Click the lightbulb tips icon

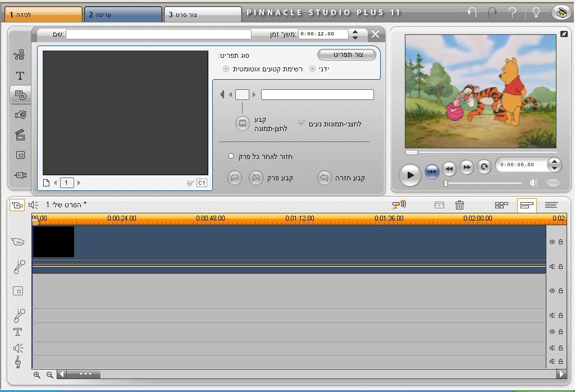point(536,12)
